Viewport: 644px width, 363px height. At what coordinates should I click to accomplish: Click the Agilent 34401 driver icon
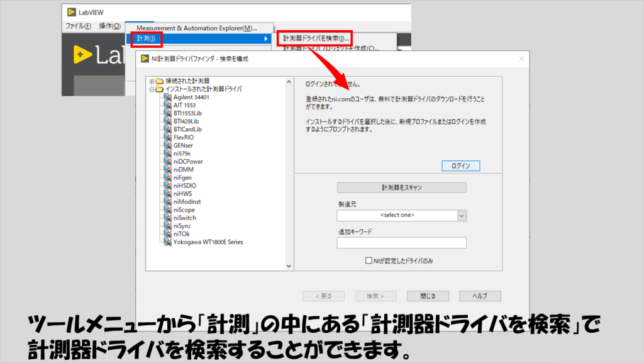167,98
